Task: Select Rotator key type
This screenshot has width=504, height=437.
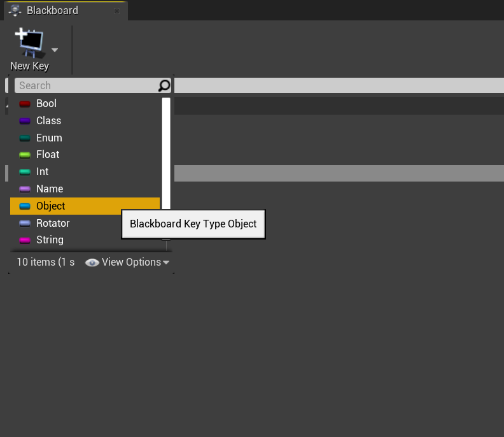Action: coord(85,223)
